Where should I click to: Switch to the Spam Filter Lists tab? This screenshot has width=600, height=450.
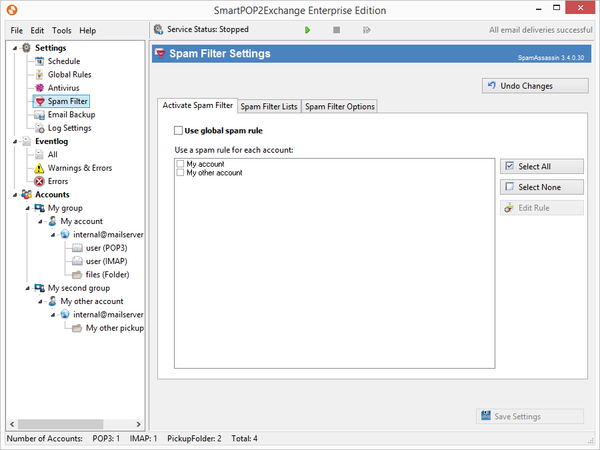tap(268, 106)
